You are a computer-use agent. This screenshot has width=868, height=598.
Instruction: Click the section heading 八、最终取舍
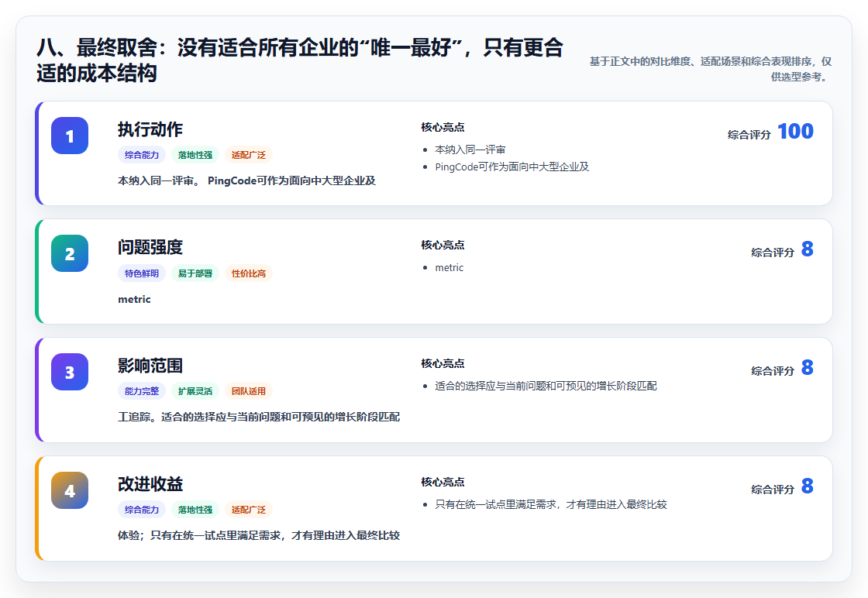(300, 60)
